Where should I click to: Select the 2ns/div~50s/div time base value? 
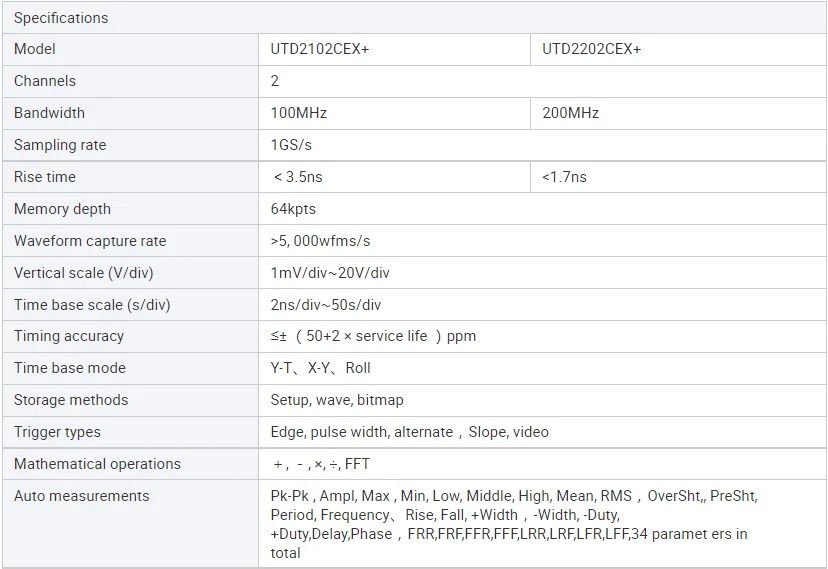(326, 305)
